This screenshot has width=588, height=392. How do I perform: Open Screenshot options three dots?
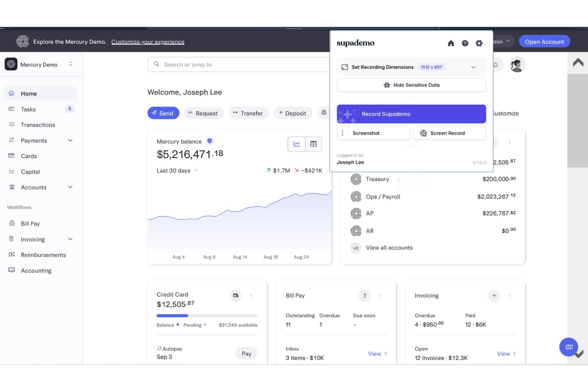point(342,133)
